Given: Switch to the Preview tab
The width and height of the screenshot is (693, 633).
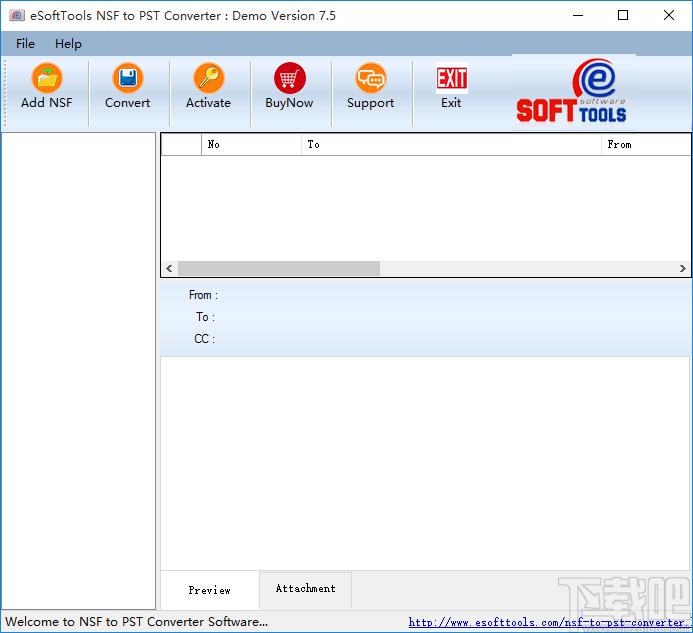Looking at the screenshot, I should click(209, 590).
